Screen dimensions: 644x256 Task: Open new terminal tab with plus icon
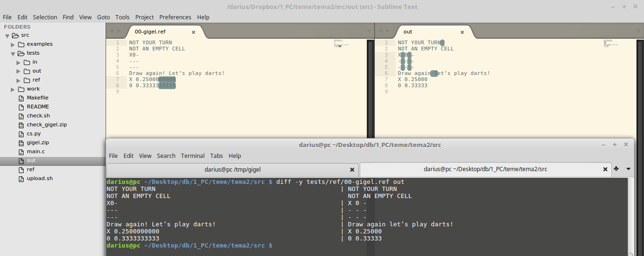616,169
